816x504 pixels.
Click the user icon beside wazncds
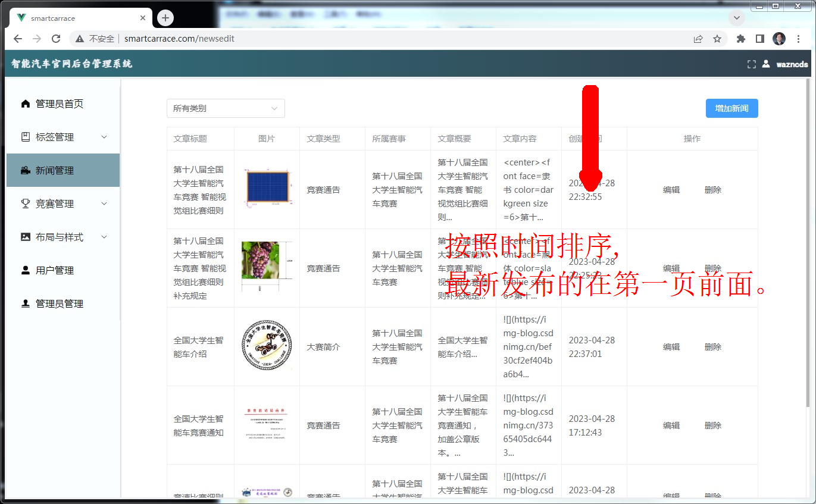766,64
